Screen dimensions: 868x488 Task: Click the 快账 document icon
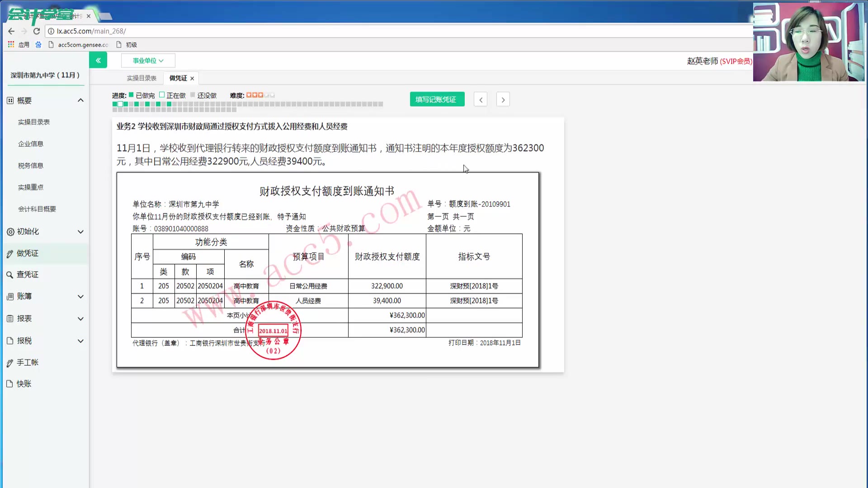coord(9,384)
